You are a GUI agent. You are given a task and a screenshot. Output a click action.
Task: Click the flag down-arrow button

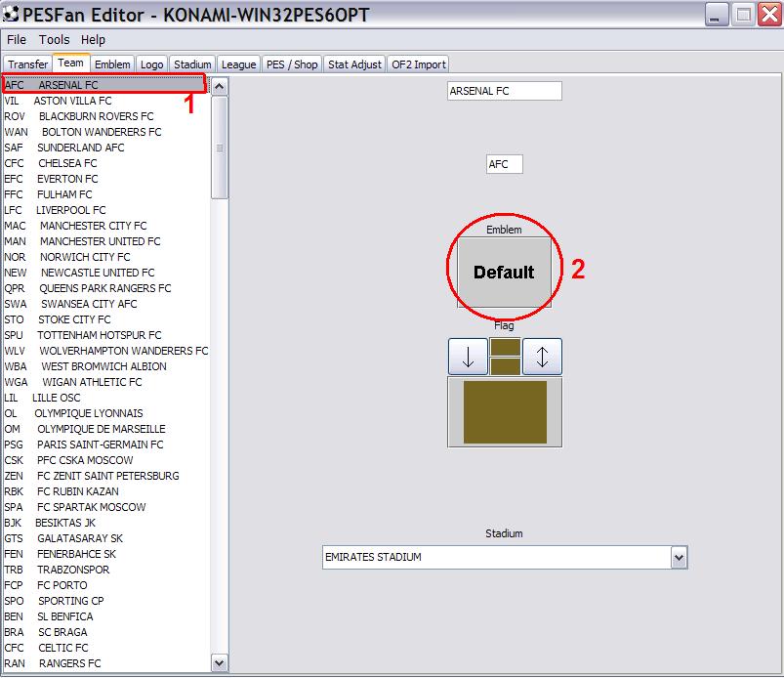(x=468, y=357)
